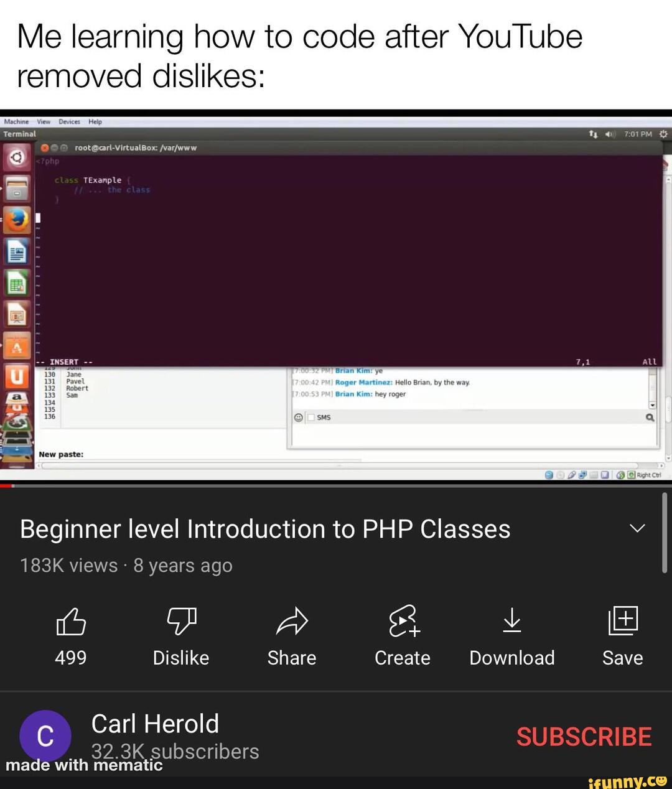Subscribe to Carl Herold channel

(x=584, y=737)
